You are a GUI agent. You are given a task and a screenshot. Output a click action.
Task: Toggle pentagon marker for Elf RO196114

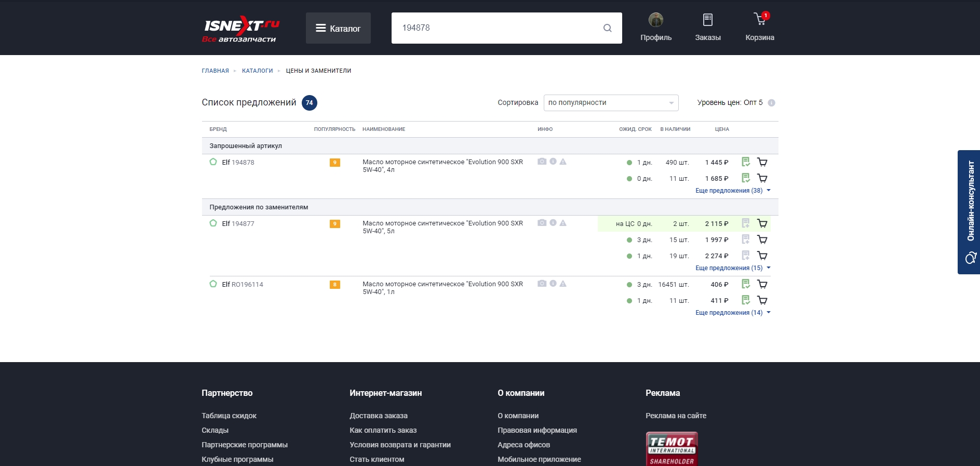click(x=213, y=284)
